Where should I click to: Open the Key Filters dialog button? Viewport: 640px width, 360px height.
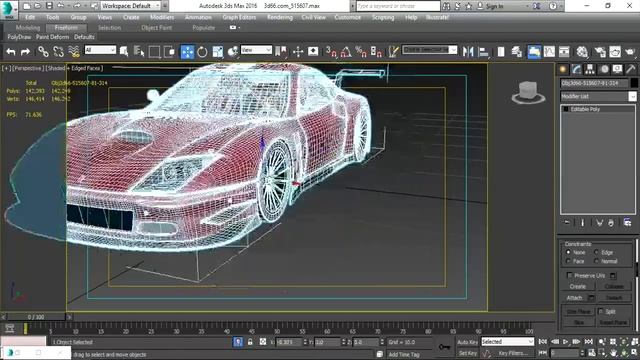(513, 353)
